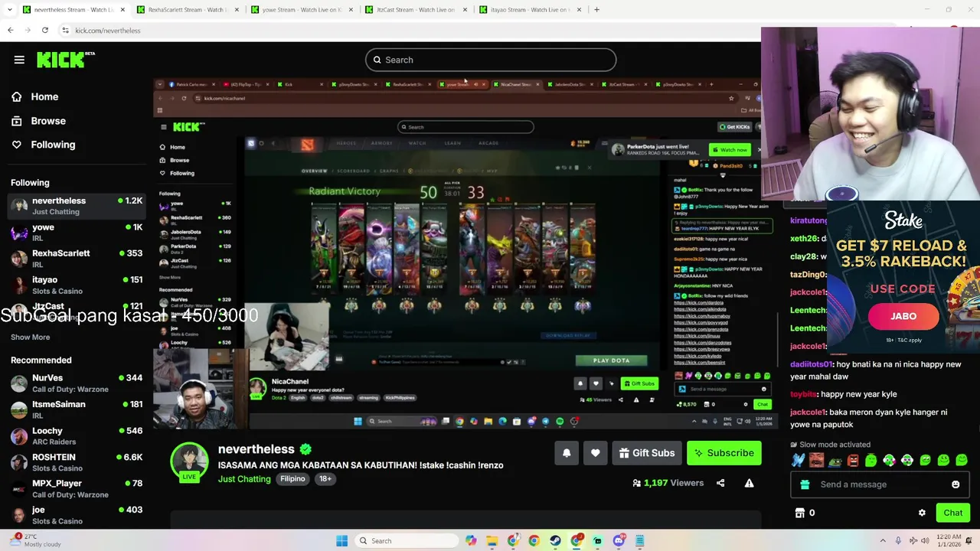Image resolution: width=980 pixels, height=551 pixels.
Task: Open the Just Chatting category link
Action: [x=244, y=479]
